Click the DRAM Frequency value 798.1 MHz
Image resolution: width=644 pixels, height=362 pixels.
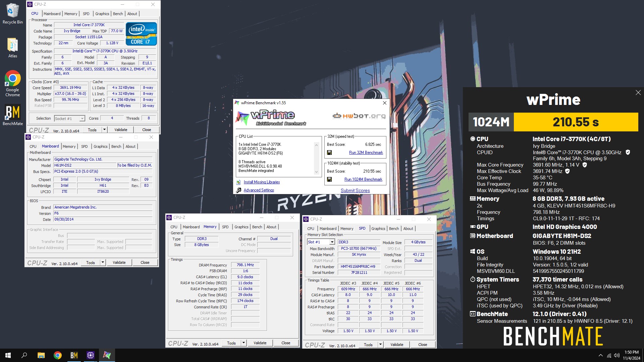coord(245,265)
